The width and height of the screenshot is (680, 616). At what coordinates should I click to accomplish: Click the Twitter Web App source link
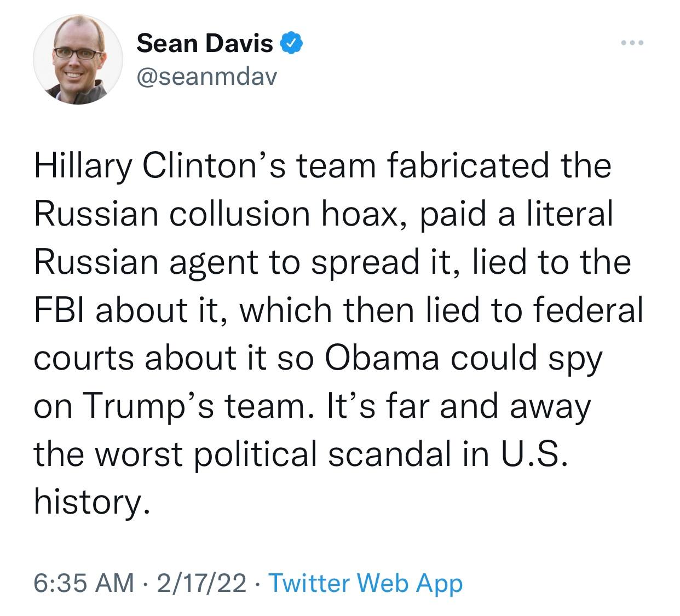coord(366,583)
